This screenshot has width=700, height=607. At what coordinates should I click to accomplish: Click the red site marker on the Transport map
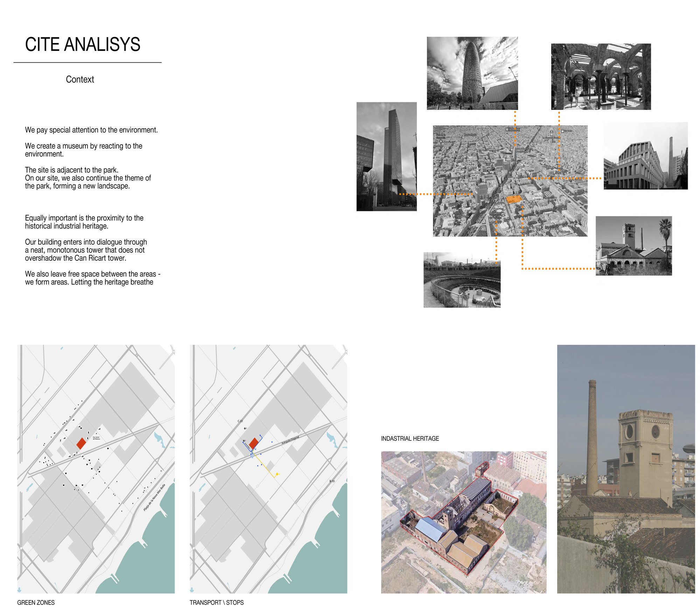click(254, 443)
